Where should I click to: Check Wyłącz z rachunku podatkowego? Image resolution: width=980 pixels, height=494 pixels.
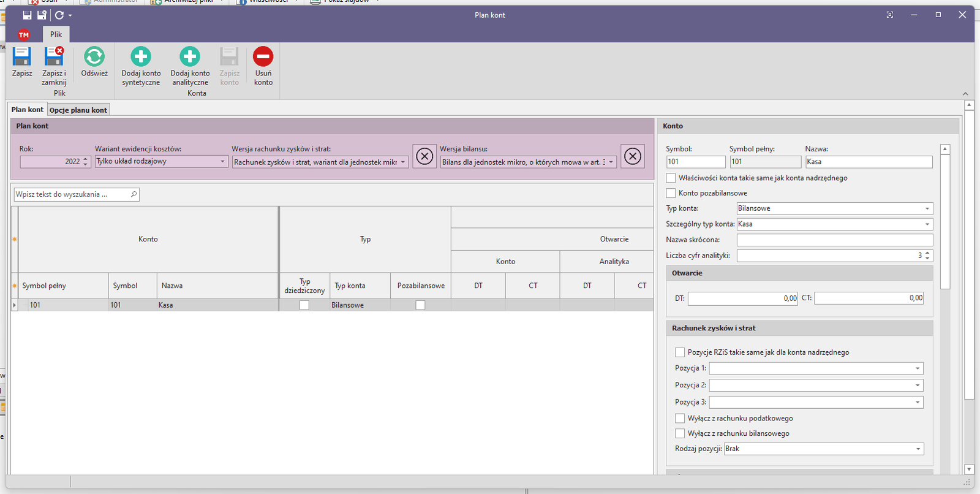pyautogui.click(x=680, y=419)
